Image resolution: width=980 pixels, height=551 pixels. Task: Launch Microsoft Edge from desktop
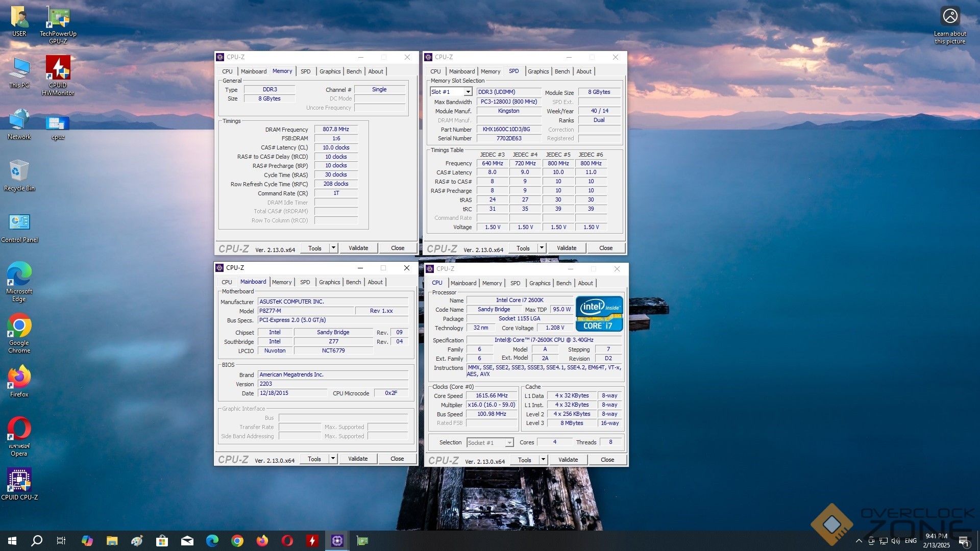pos(19,282)
